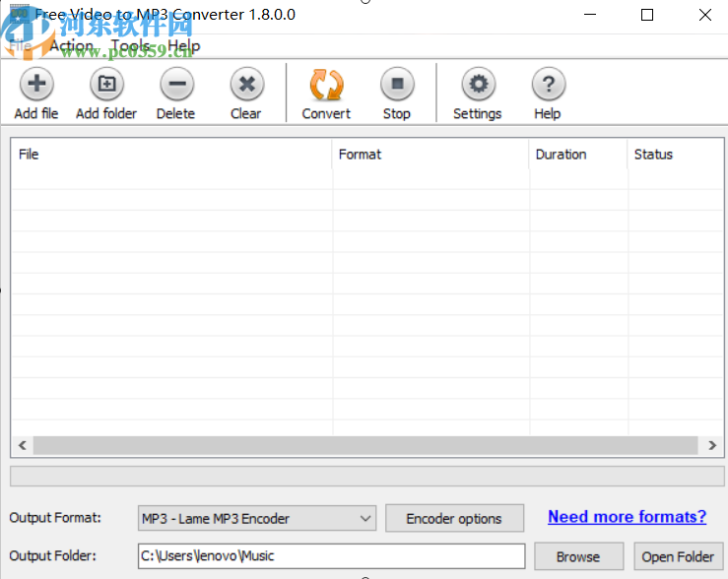The width and height of the screenshot is (728, 579).
Task: Open the File menu
Action: (x=21, y=46)
